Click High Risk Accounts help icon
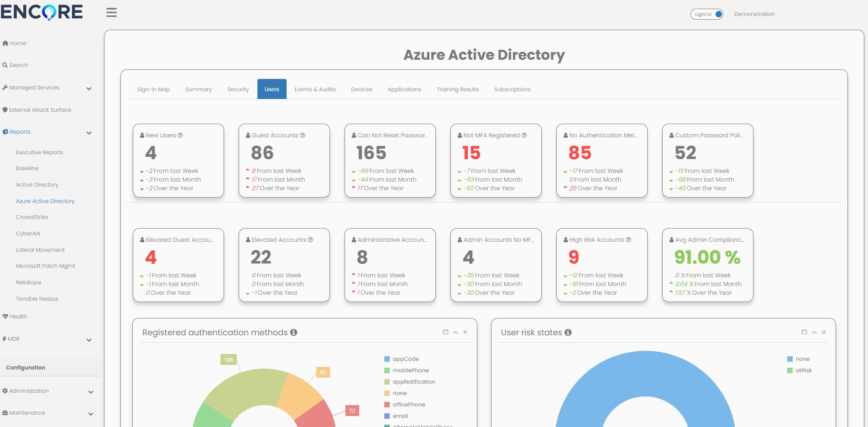The width and height of the screenshot is (868, 427). coord(628,240)
